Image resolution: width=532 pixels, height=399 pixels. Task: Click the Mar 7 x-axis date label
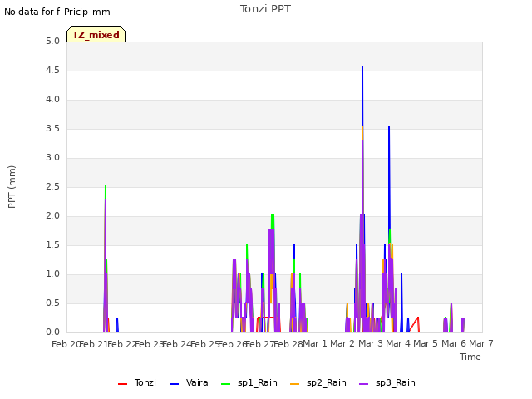[481, 343]
